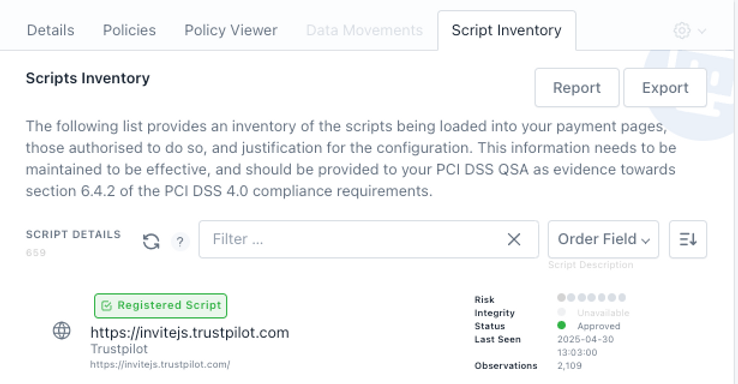Click the Script Description label under Order Field
738x384 pixels.
click(x=591, y=265)
